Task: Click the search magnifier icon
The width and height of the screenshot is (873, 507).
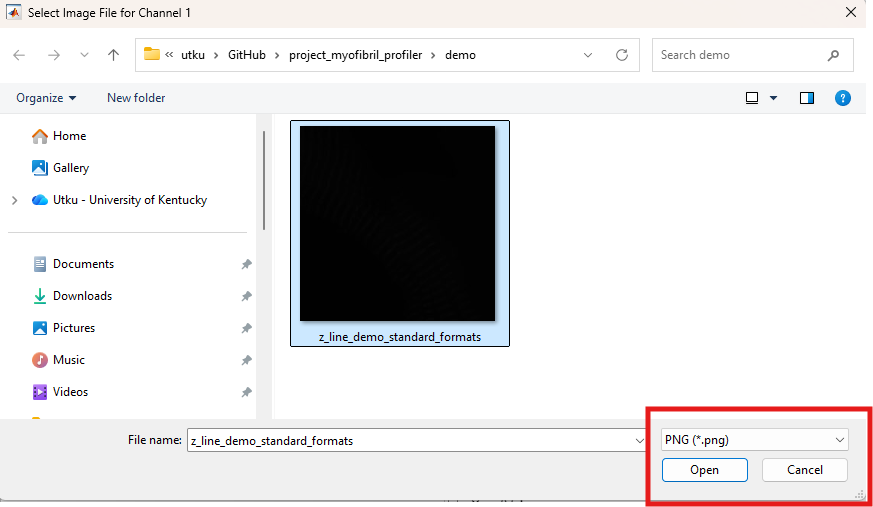Action: pos(833,55)
